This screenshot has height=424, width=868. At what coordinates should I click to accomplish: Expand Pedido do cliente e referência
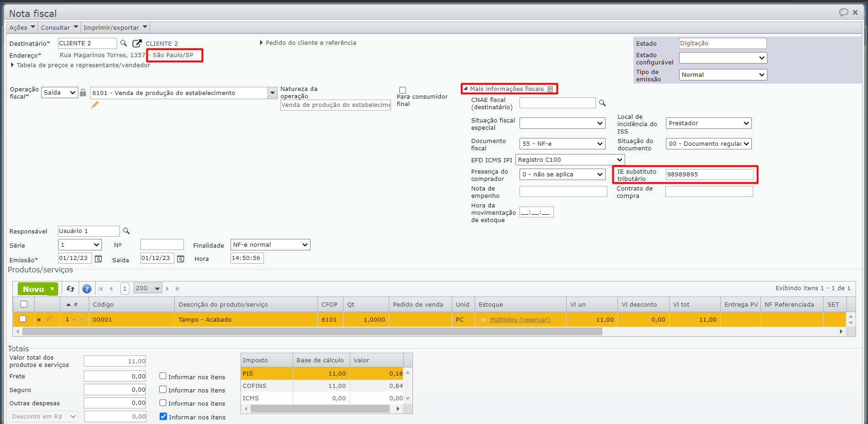(x=308, y=43)
